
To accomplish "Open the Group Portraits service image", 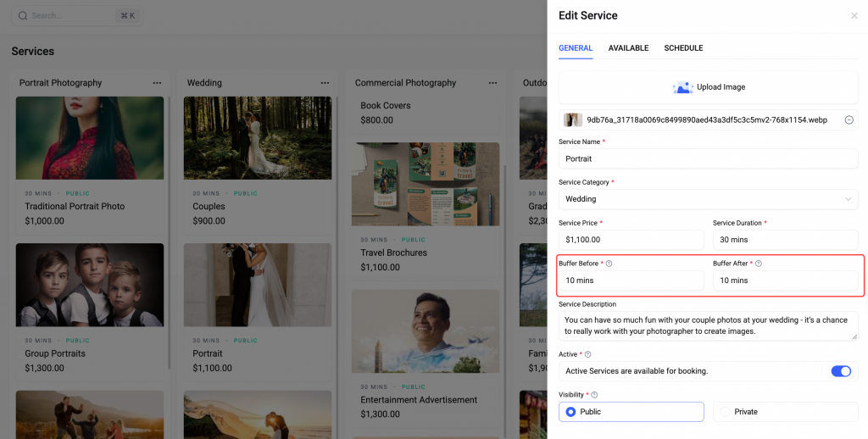I will pos(90,285).
